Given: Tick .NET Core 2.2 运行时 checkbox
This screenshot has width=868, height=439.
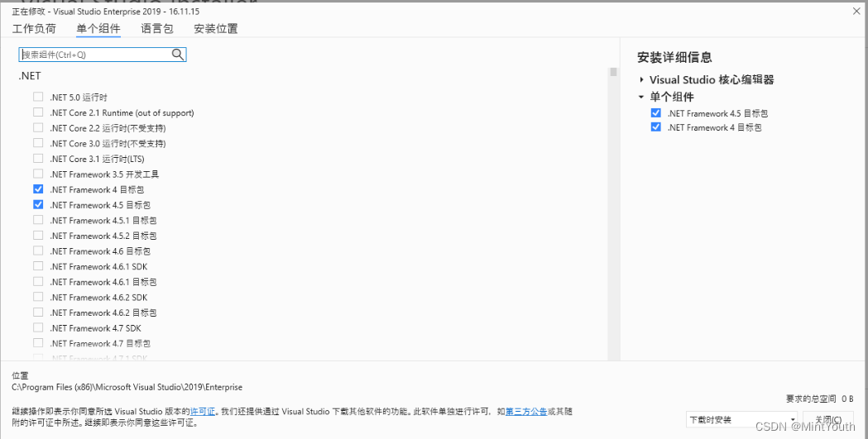Looking at the screenshot, I should click(38, 127).
